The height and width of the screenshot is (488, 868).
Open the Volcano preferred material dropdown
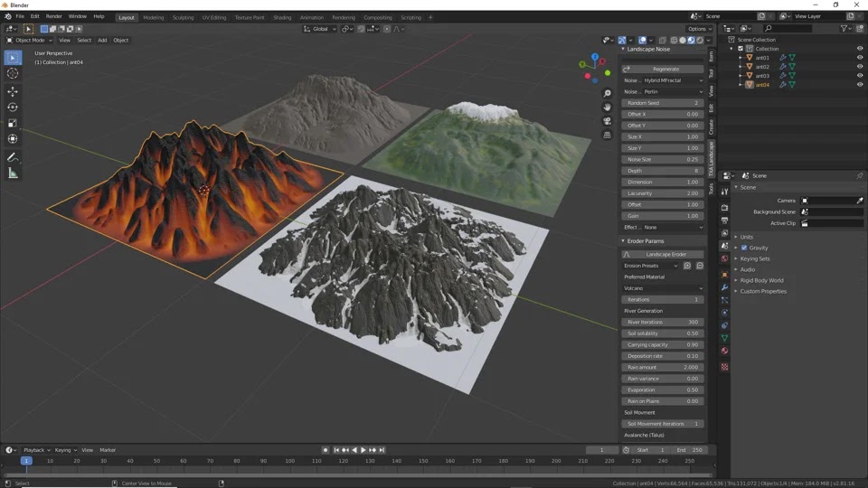pyautogui.click(x=663, y=288)
